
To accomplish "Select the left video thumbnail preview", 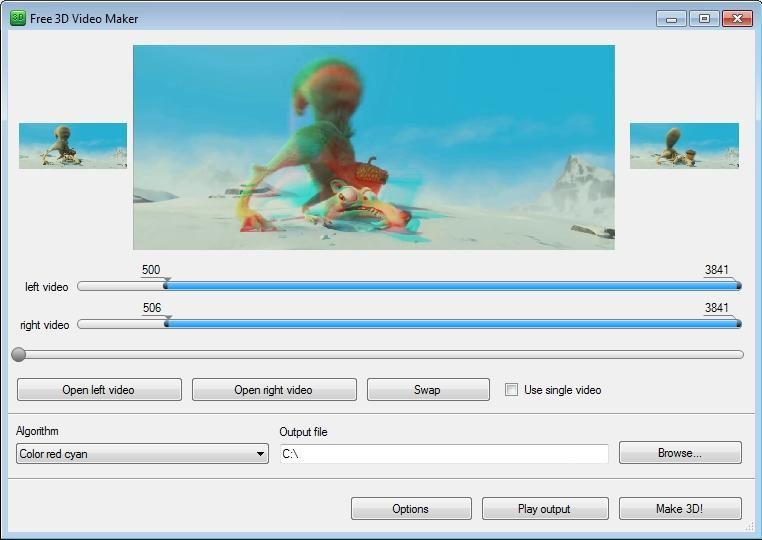I will [73, 146].
